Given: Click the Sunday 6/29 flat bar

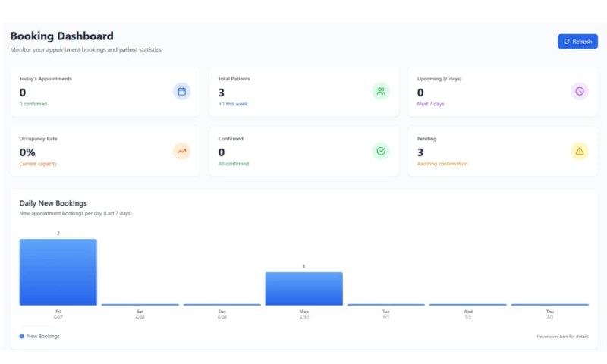Looking at the screenshot, I should point(222,304).
